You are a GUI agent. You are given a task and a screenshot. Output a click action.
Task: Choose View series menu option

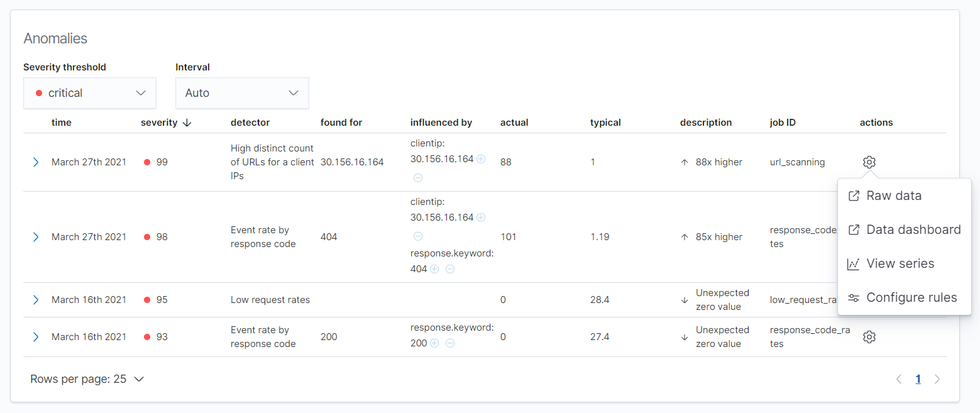pos(900,263)
